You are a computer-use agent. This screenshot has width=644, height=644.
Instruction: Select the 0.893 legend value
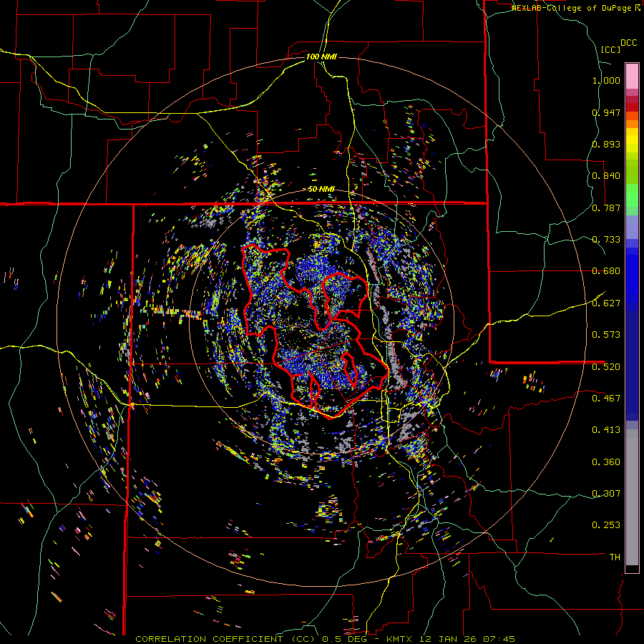coord(606,144)
